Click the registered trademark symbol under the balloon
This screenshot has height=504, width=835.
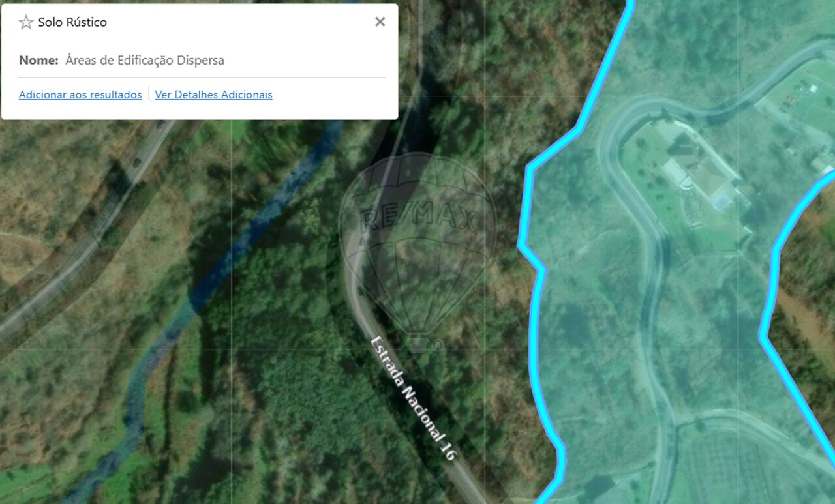[438, 346]
